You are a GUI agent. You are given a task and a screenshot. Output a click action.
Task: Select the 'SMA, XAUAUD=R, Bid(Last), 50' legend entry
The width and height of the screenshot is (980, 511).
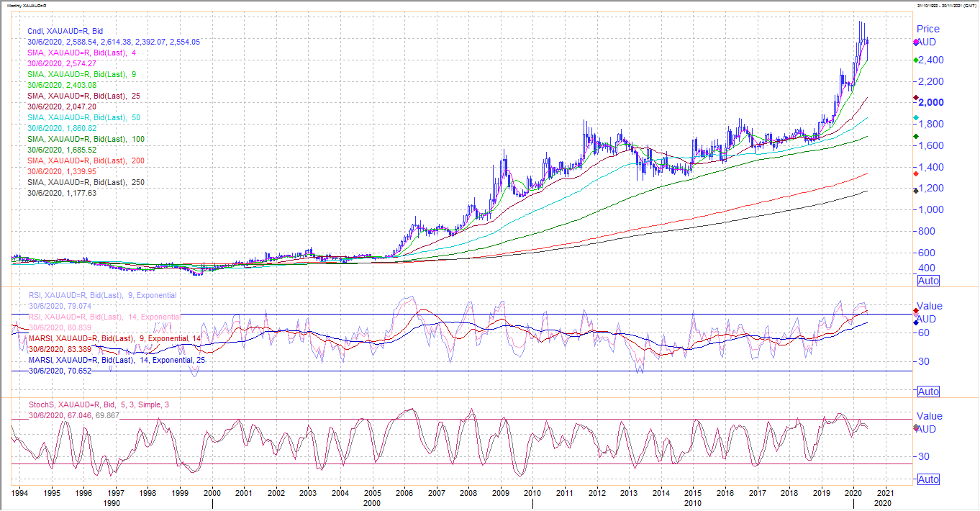[x=83, y=118]
